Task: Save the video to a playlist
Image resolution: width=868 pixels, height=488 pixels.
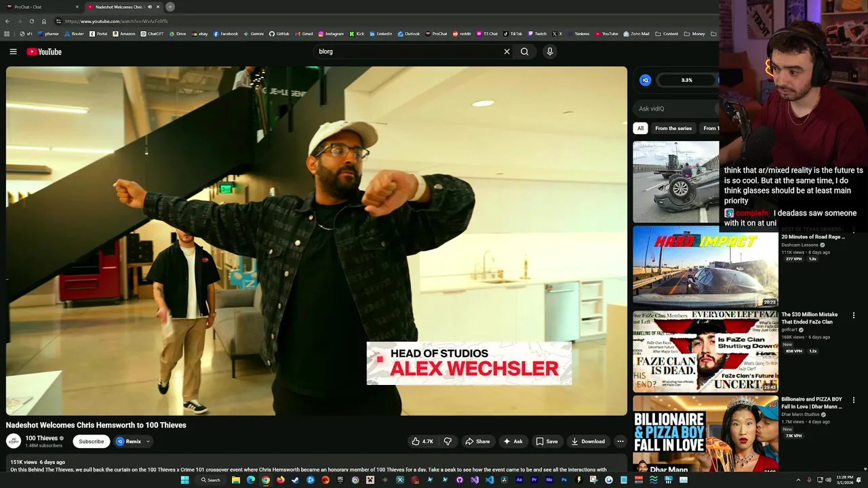Action: click(x=547, y=441)
